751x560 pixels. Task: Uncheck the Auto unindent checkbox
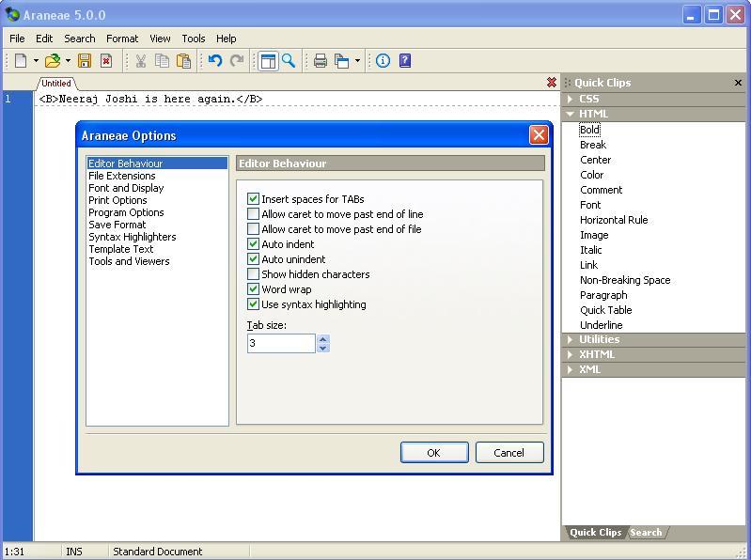point(253,259)
